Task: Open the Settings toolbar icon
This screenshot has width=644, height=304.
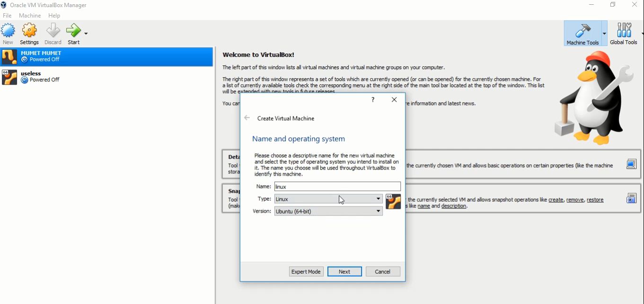Action: 29,31
